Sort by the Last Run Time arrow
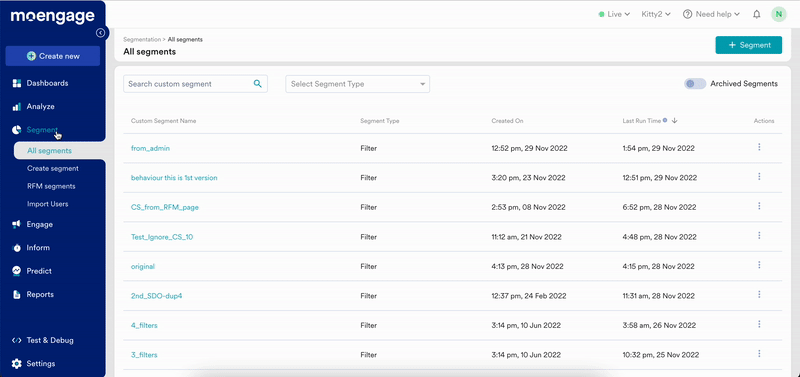The width and height of the screenshot is (800, 377). pos(674,121)
